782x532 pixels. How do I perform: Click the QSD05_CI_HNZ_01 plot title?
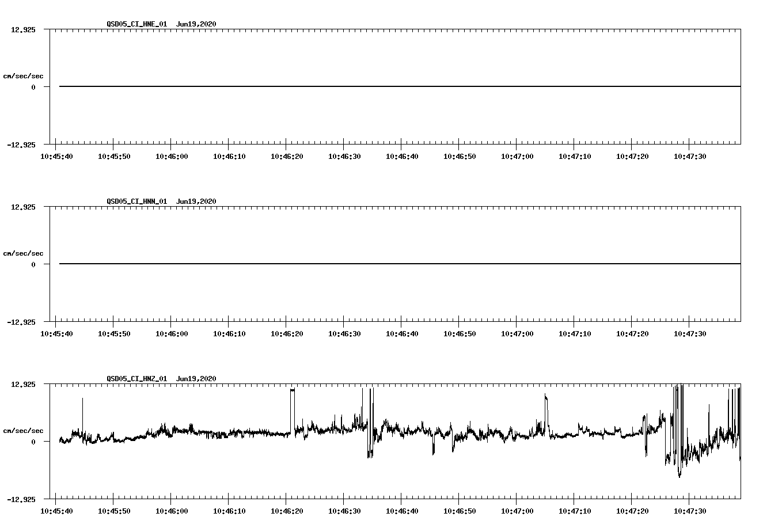pos(137,379)
